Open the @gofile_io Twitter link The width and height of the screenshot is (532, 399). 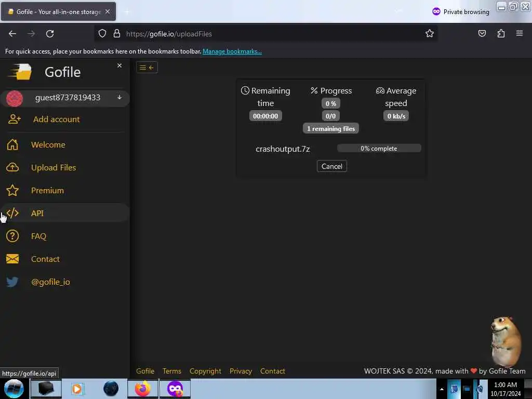click(x=50, y=282)
